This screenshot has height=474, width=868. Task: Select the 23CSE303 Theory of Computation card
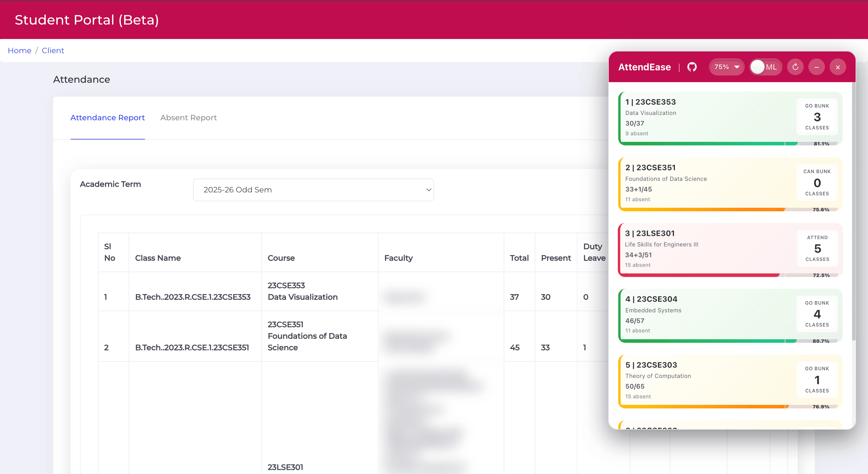click(730, 382)
